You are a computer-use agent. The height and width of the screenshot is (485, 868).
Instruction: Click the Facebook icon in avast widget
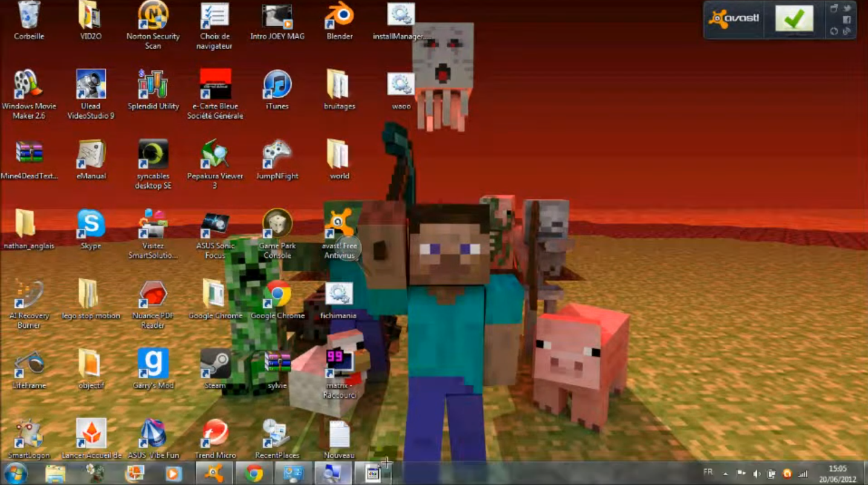point(847,20)
